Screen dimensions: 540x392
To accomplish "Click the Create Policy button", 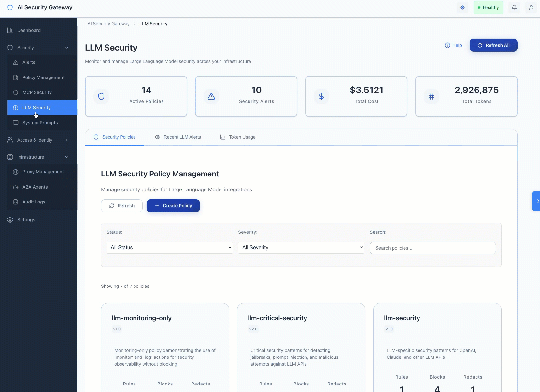I will [x=173, y=206].
